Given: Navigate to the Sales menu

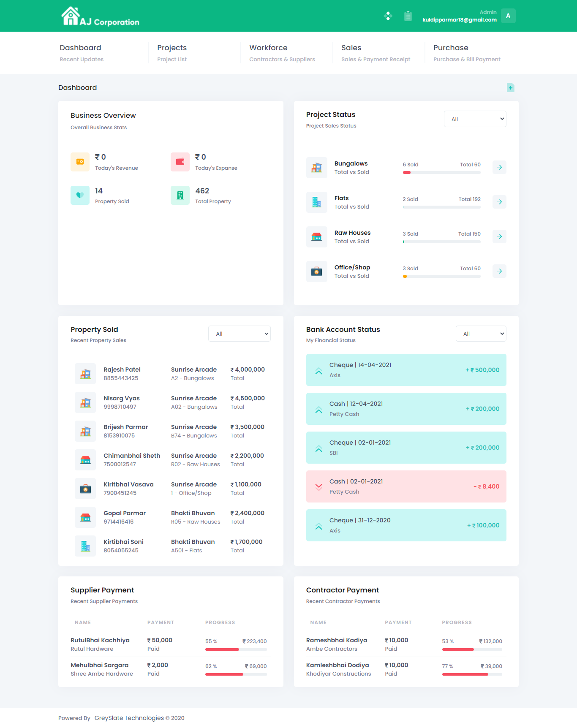Looking at the screenshot, I should 351,48.
